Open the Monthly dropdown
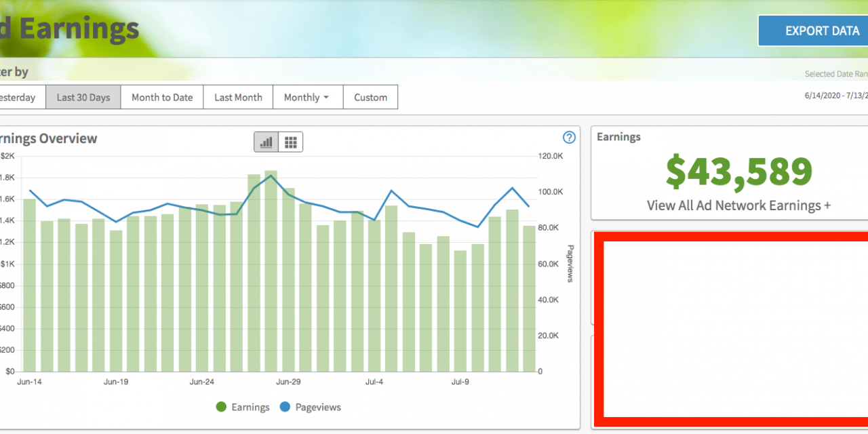 308,97
